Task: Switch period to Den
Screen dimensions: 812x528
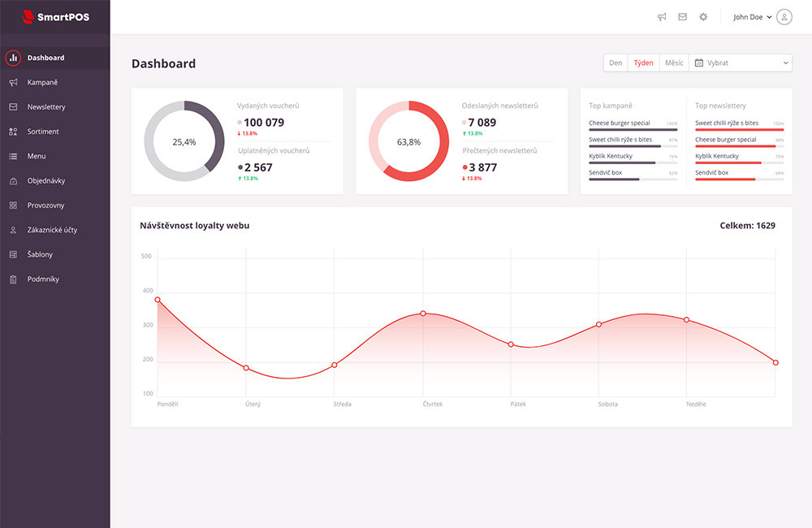Action: tap(615, 63)
